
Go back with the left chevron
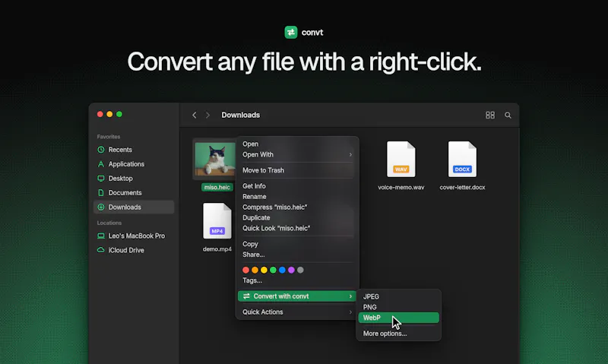(195, 116)
